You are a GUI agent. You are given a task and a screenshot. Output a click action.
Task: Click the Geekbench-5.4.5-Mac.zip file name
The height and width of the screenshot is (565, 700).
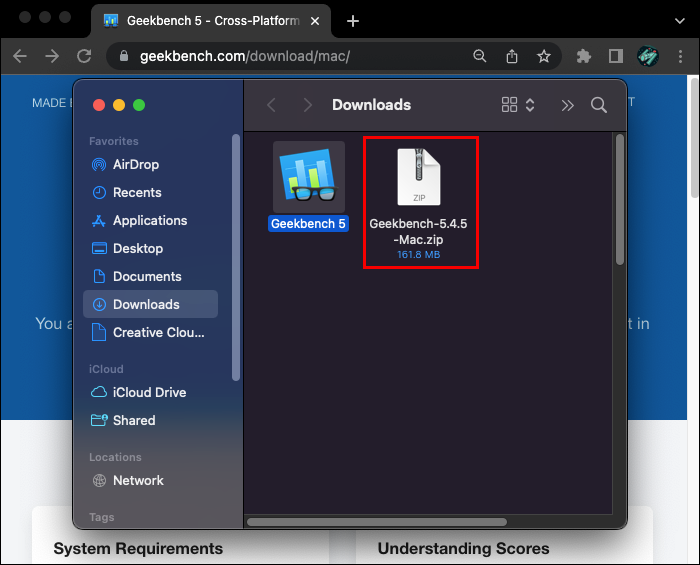[x=418, y=232]
